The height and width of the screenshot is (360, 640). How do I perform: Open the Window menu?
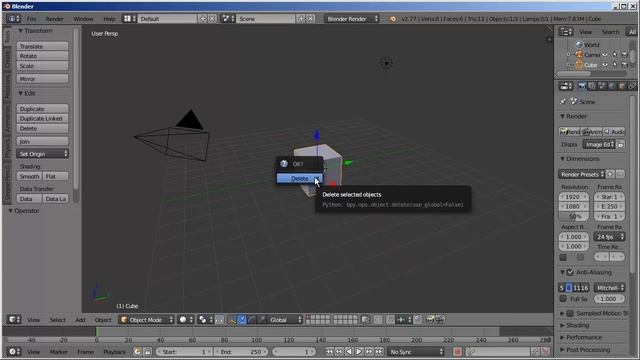click(x=83, y=19)
